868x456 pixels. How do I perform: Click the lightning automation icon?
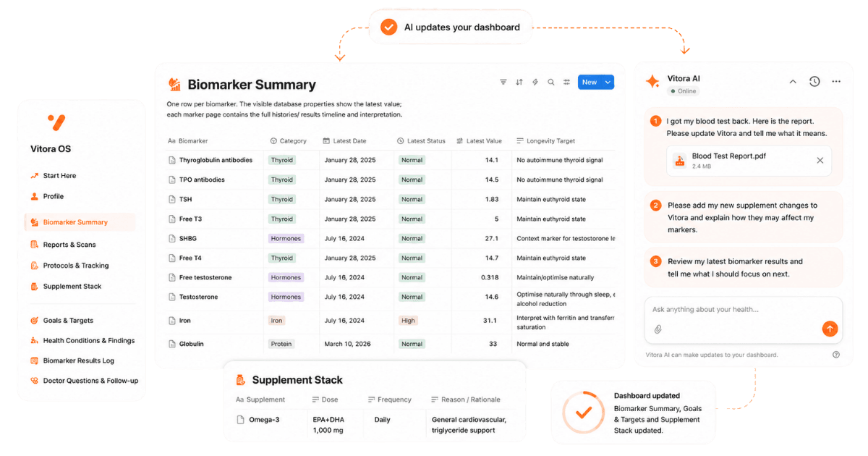(535, 83)
